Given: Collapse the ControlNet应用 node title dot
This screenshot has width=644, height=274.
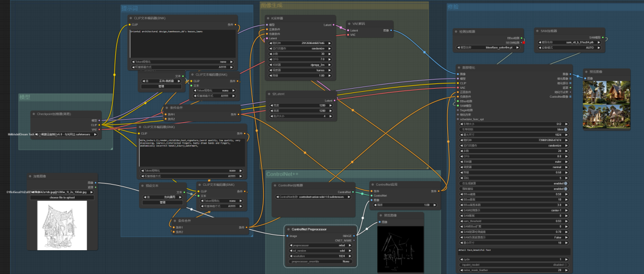Looking at the screenshot, I should point(372,185).
